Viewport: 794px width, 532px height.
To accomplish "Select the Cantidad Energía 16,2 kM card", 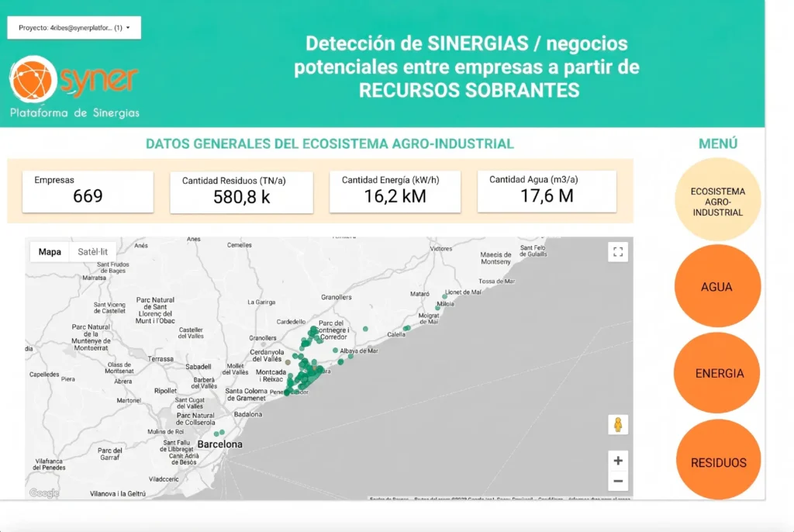I will (x=395, y=192).
